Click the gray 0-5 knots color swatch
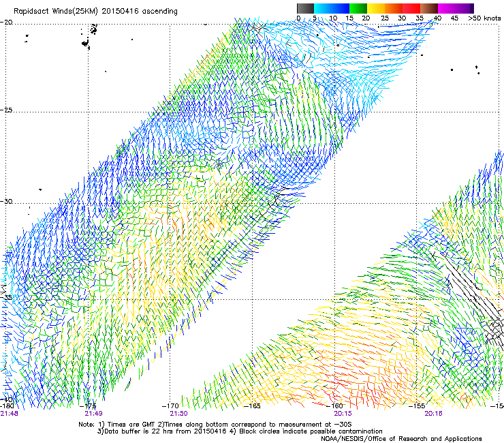This screenshot has width=504, height=443. [305, 8]
